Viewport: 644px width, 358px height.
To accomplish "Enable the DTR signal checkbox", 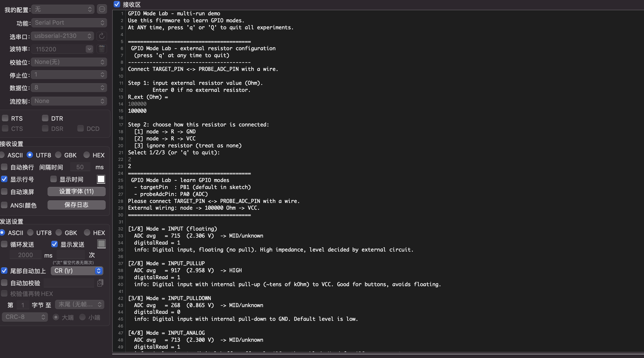I will pos(45,118).
